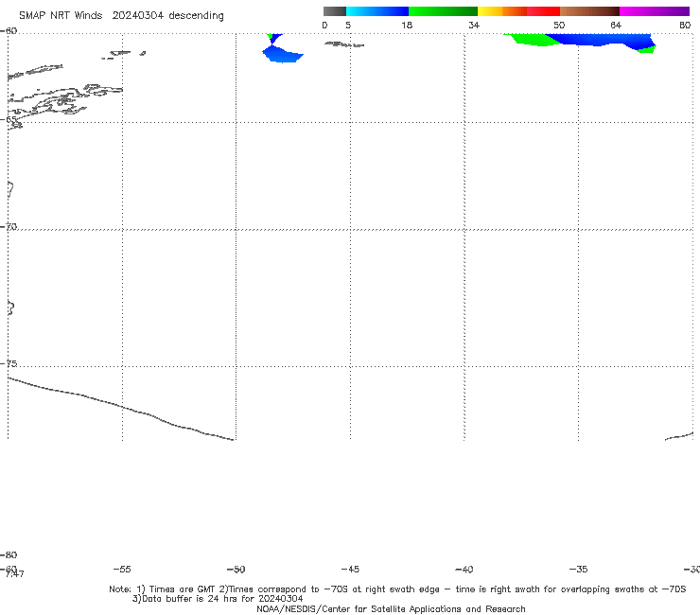The image size is (700, 615).
Task: Select the longitude label '-40'
Action: [464, 569]
